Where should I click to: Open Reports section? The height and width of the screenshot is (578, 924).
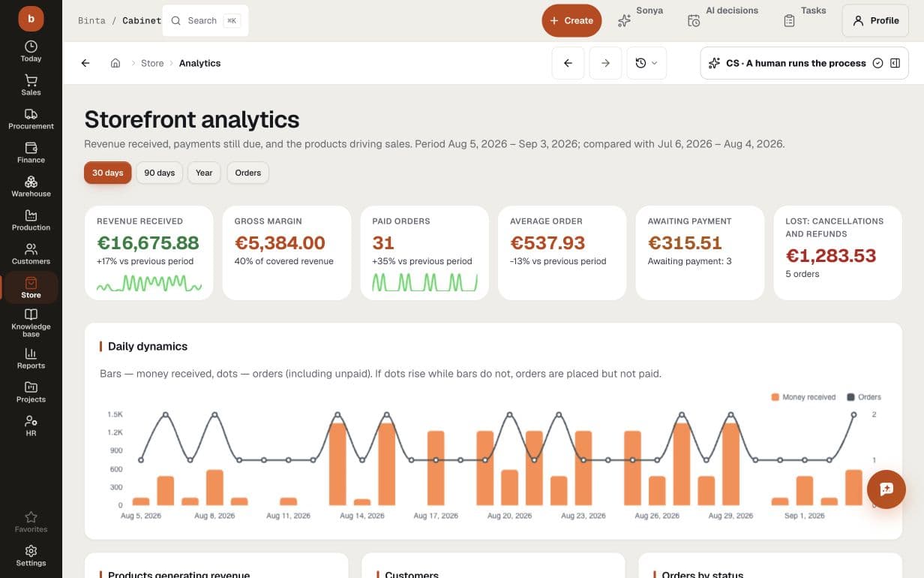pyautogui.click(x=31, y=358)
